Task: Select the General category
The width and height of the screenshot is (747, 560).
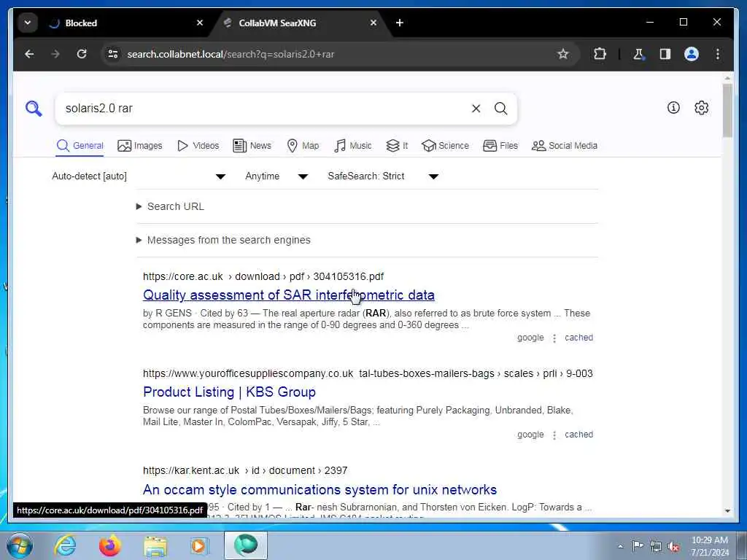Action: pyautogui.click(x=80, y=146)
